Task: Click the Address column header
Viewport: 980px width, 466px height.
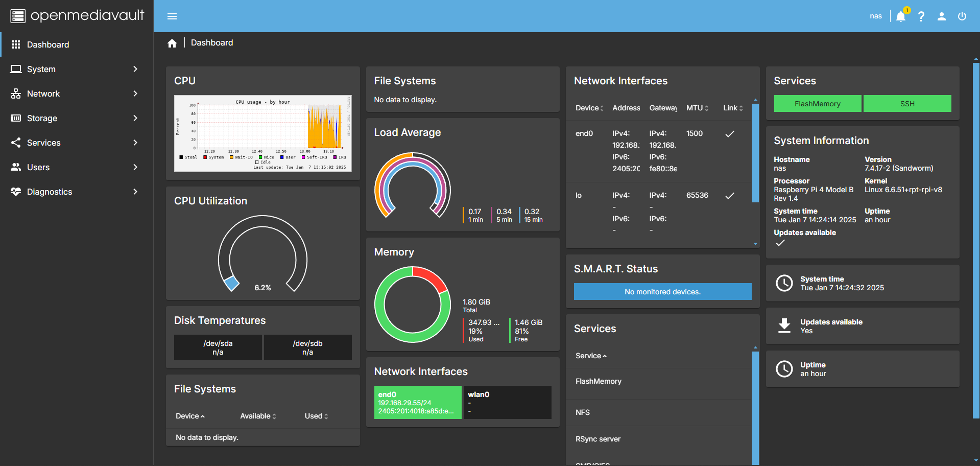Action: coord(626,108)
